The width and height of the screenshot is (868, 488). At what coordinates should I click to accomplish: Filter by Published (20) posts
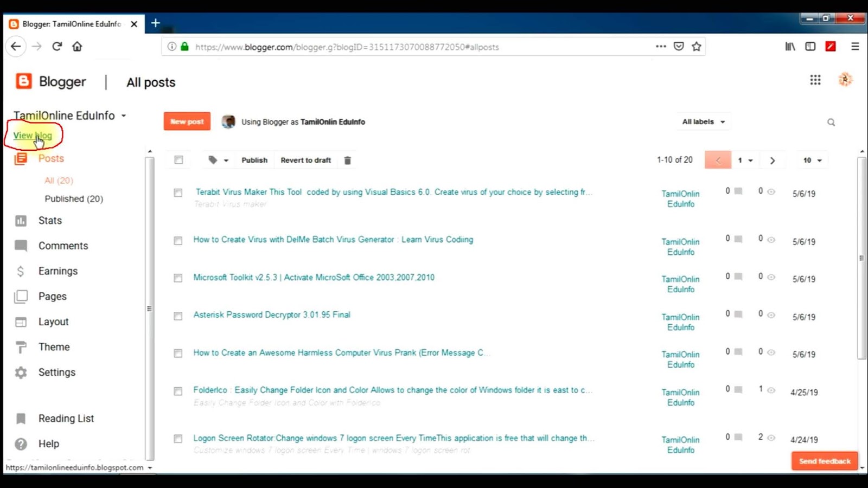(74, 199)
